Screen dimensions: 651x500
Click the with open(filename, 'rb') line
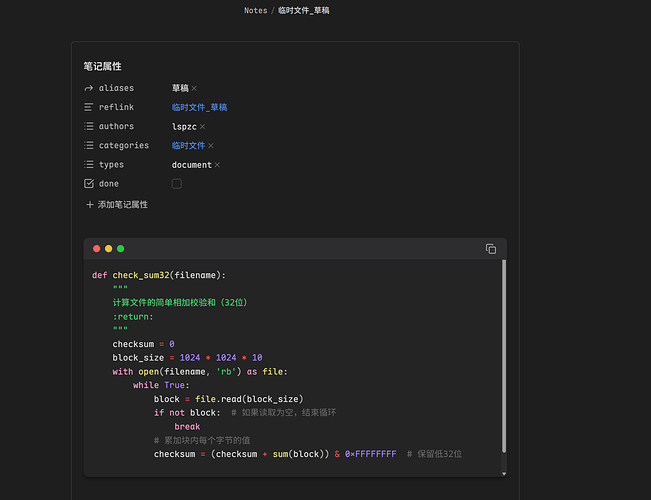[x=200, y=372]
